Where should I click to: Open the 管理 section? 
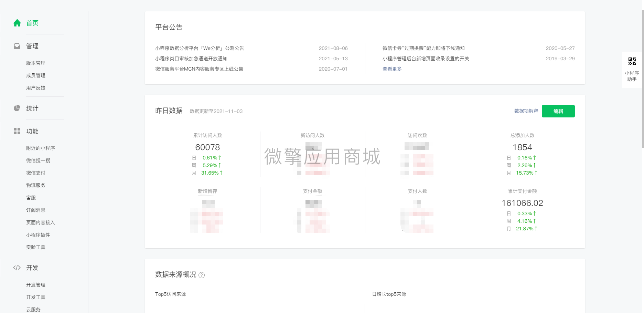tap(32, 46)
